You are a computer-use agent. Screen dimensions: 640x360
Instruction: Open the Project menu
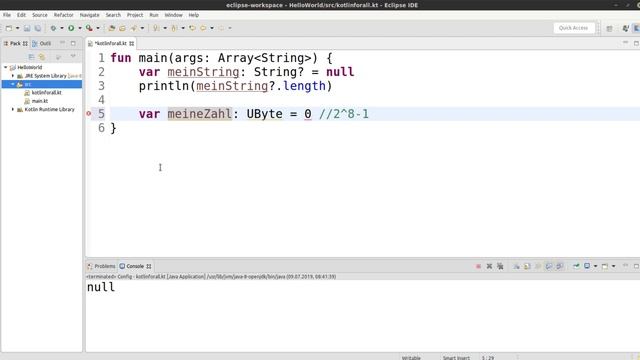[135, 15]
